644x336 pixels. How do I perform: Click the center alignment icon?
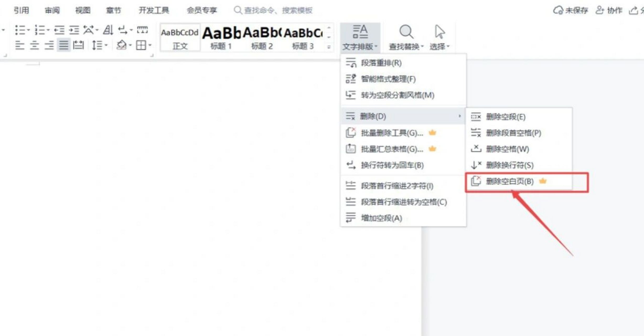click(34, 45)
